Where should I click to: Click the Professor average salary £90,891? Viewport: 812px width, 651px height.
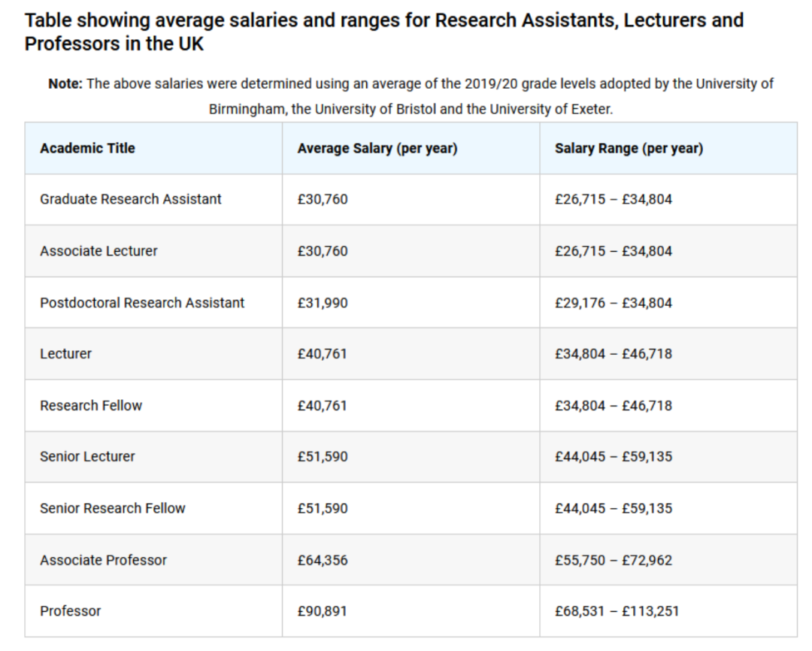323,611
